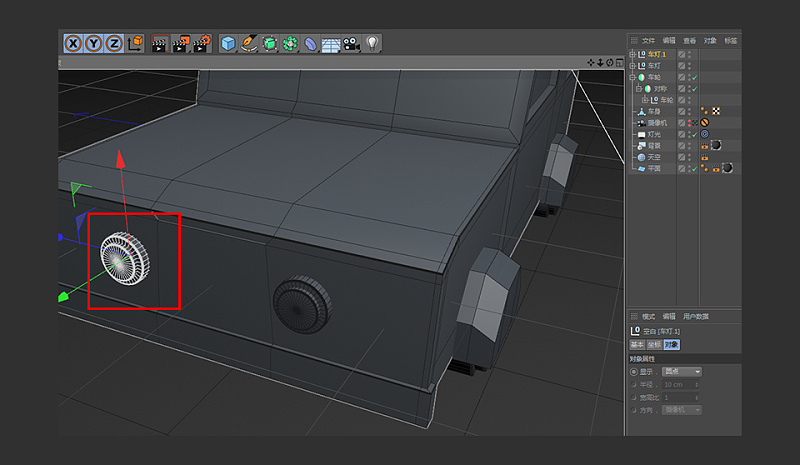Open the render settings
The height and width of the screenshot is (465, 800).
coord(202,44)
